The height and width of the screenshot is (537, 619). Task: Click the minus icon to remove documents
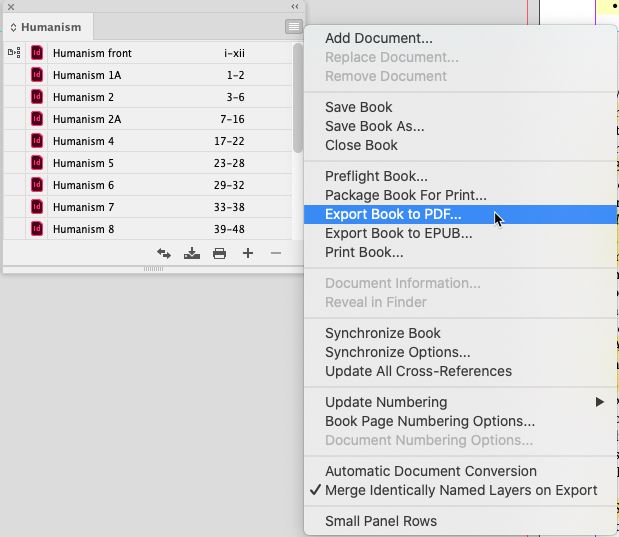[x=276, y=253]
